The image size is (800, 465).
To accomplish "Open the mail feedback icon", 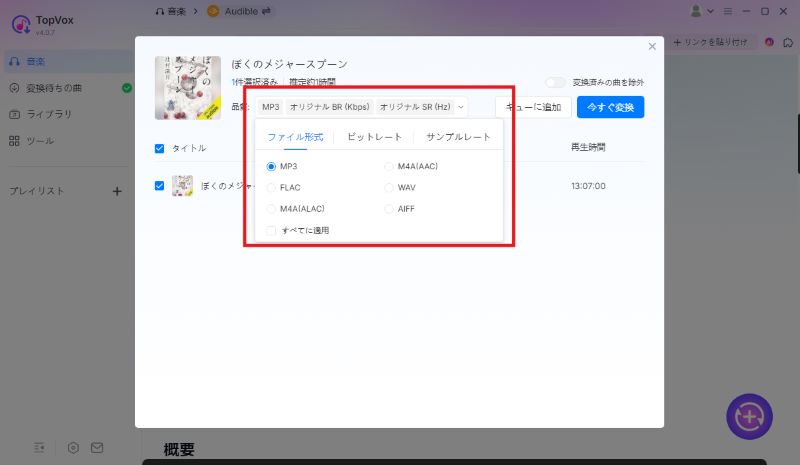I will tap(97, 448).
